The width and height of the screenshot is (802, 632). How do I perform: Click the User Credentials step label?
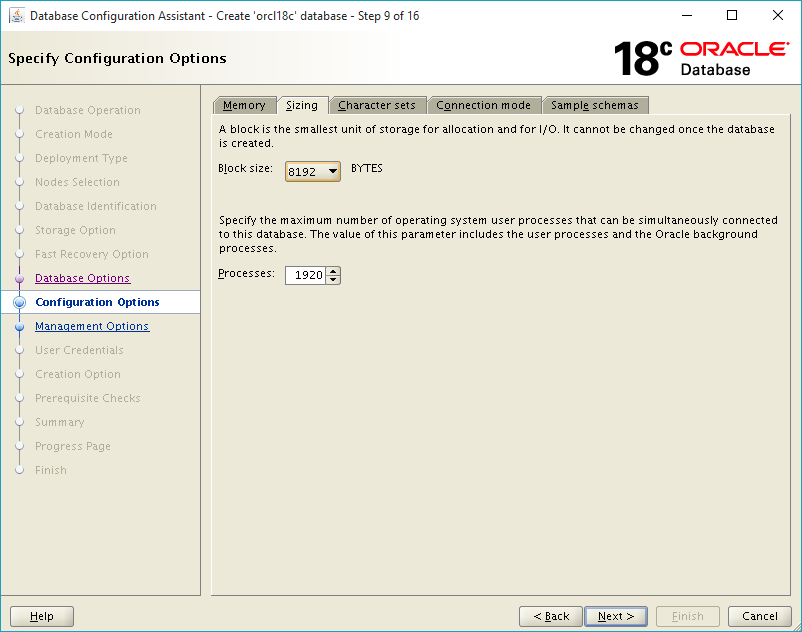79,350
